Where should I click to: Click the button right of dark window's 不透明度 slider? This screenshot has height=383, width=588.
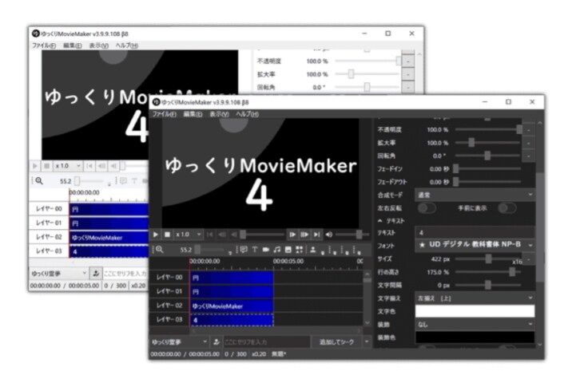point(529,130)
